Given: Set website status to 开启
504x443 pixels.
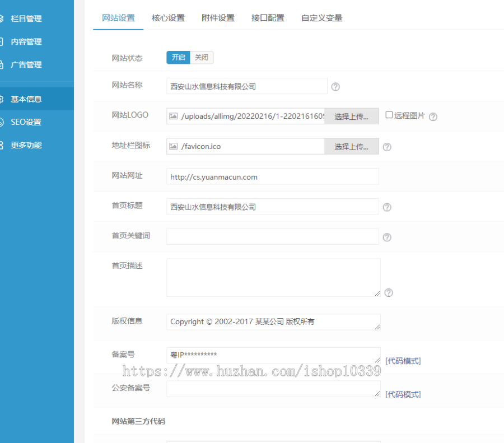Looking at the screenshot, I should [x=179, y=58].
